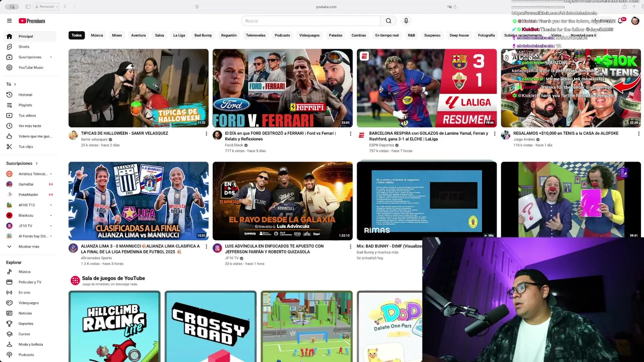Select the Reguetón filter chip
644x362 pixels.
point(228,35)
